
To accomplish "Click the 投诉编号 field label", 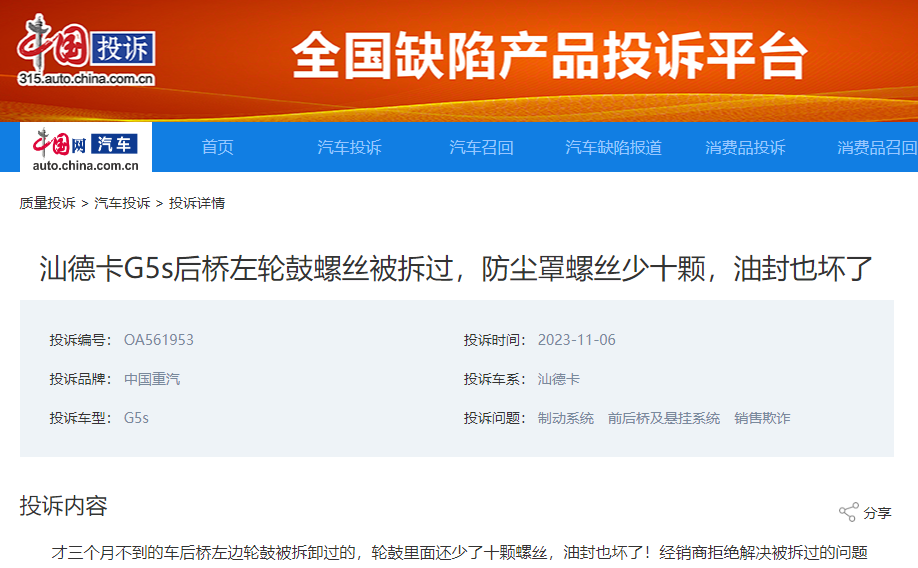I will pos(80,340).
